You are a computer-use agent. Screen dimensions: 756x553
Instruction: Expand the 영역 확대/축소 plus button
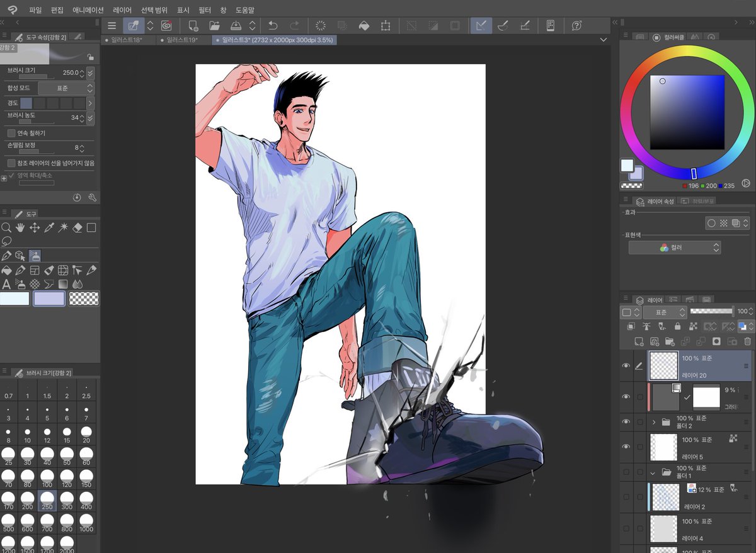click(4, 178)
